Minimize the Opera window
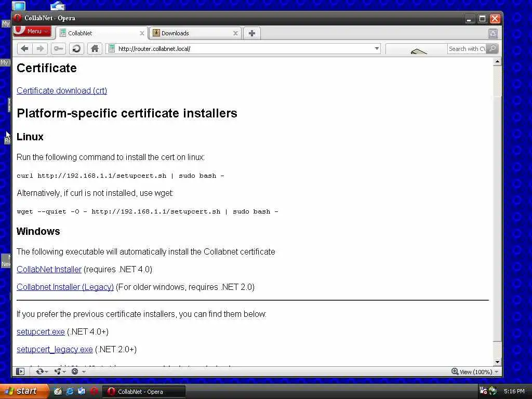Image resolution: width=532 pixels, height=399 pixels. pyautogui.click(x=469, y=19)
